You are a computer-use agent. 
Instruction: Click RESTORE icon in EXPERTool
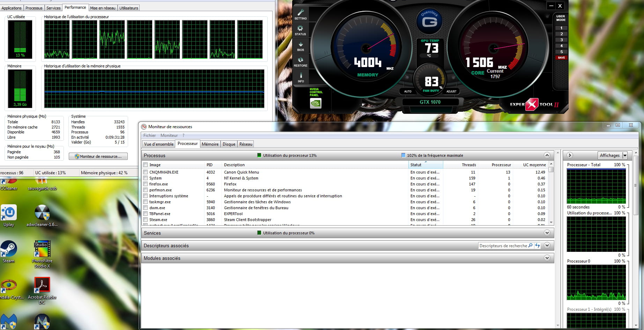point(301,62)
